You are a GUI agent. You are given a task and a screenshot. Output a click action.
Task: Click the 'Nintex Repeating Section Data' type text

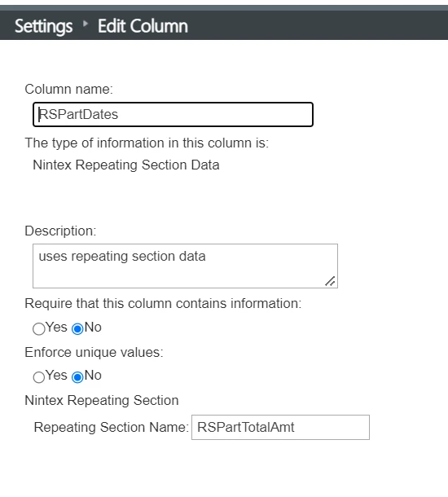pos(126,165)
